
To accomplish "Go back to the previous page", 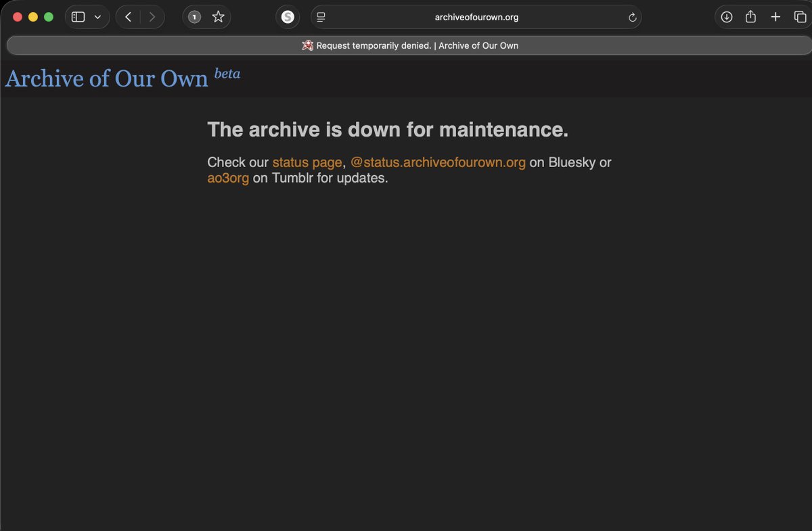I will click(x=128, y=17).
